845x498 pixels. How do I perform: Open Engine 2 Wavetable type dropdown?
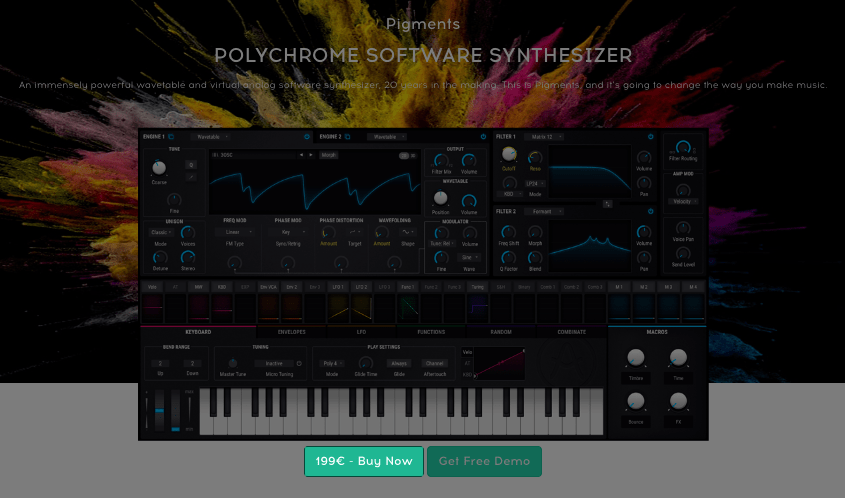[388, 137]
